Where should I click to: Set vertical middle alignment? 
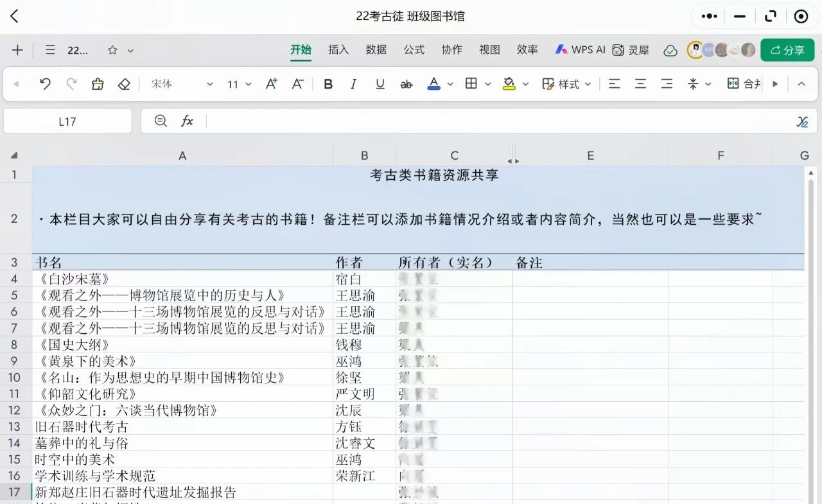(693, 84)
